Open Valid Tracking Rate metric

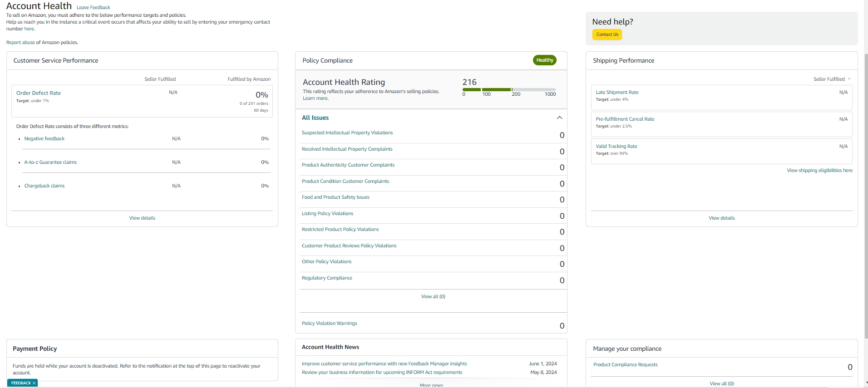click(616, 146)
